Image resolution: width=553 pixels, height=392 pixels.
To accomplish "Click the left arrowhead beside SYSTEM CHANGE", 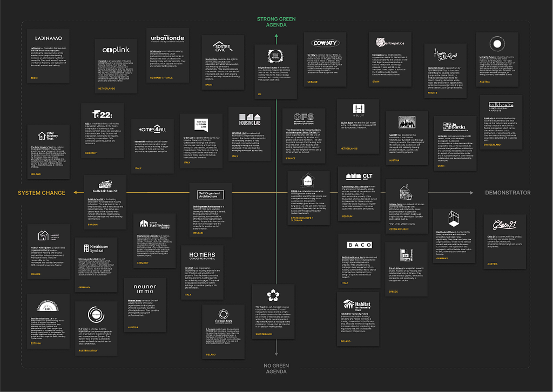I will pos(76,192).
